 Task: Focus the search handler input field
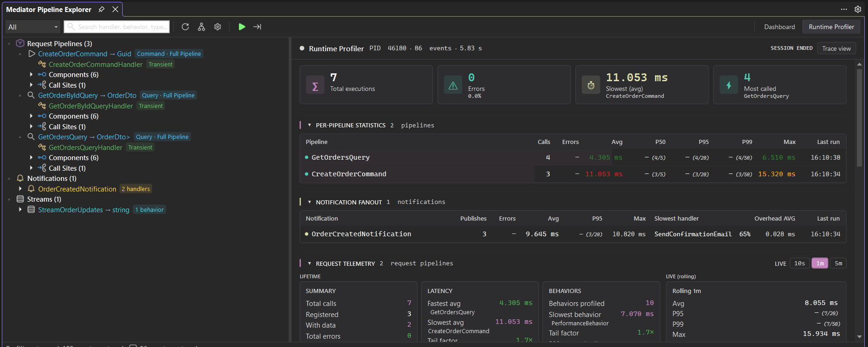coord(117,27)
